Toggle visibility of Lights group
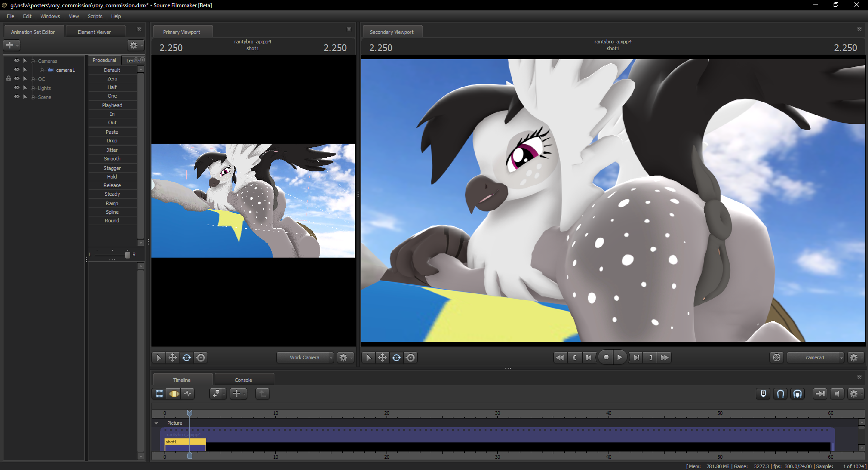The width and height of the screenshot is (868, 470). click(x=17, y=88)
